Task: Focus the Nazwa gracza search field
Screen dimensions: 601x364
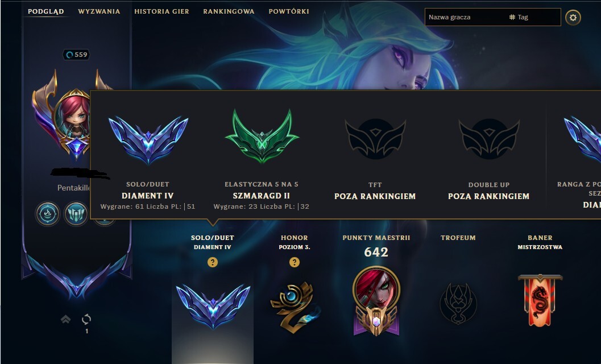Action: tap(465, 17)
